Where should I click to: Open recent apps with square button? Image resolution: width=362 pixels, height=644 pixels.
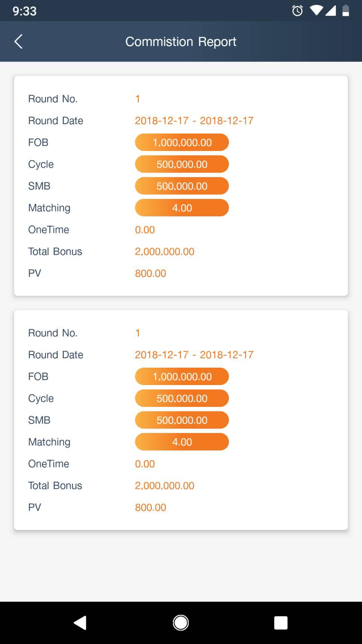[x=281, y=622]
